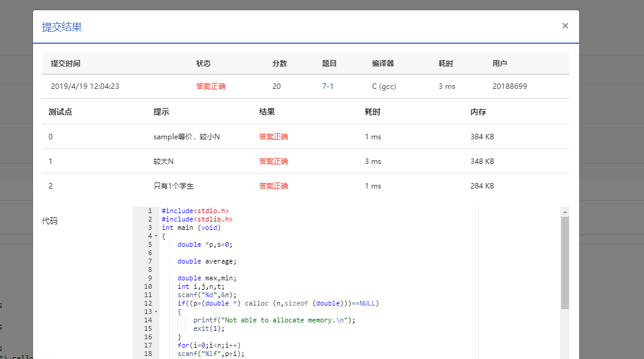Viewport: 644px width, 359px height.
Task: Click the code editor vertical scrollbar thumb
Action: 565,263
